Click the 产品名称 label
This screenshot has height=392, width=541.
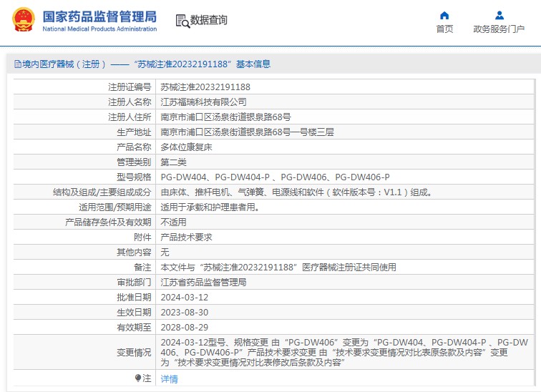coord(134,147)
